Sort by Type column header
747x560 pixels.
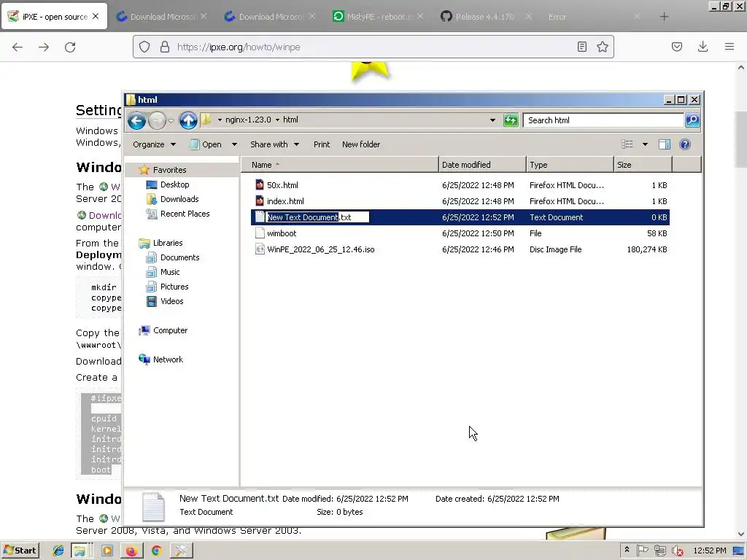coord(570,165)
